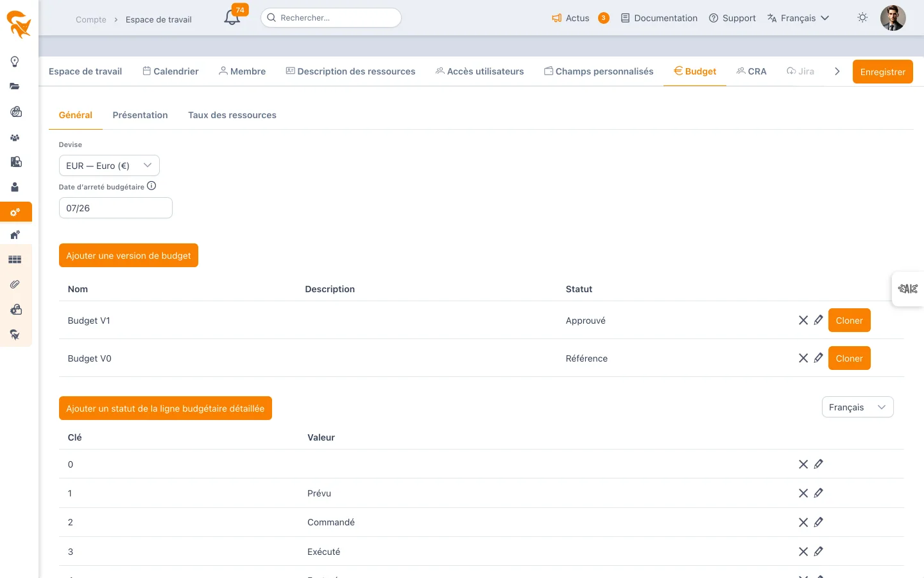The height and width of the screenshot is (578, 924).
Task: Open the translation widget on the right edge
Action: 908,288
